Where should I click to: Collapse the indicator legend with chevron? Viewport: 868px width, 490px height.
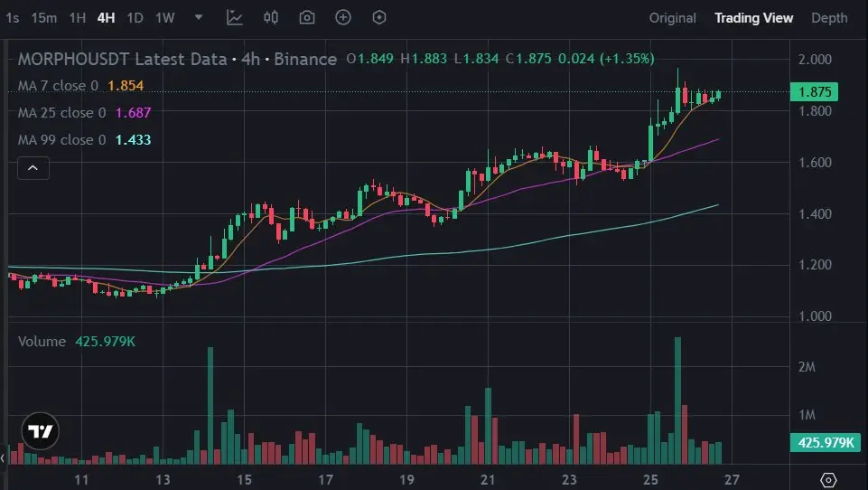pos(33,168)
